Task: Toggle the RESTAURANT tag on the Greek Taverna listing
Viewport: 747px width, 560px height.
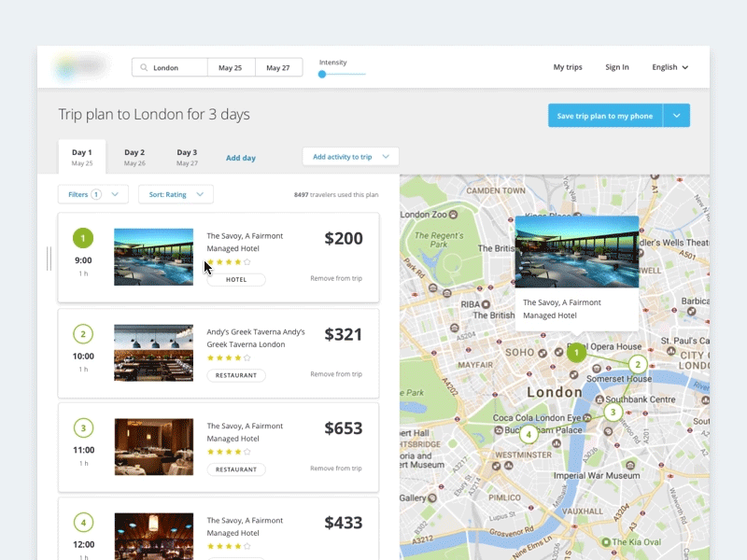Action: click(236, 374)
